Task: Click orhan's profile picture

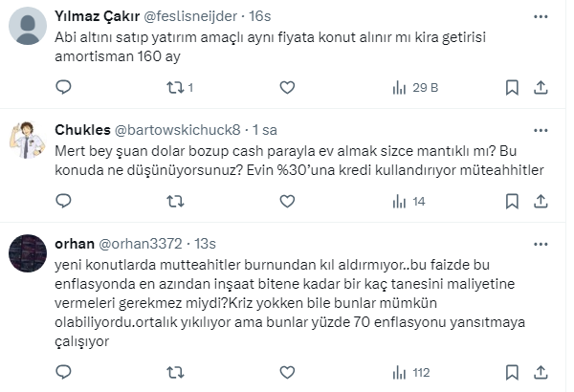Action: click(x=26, y=252)
